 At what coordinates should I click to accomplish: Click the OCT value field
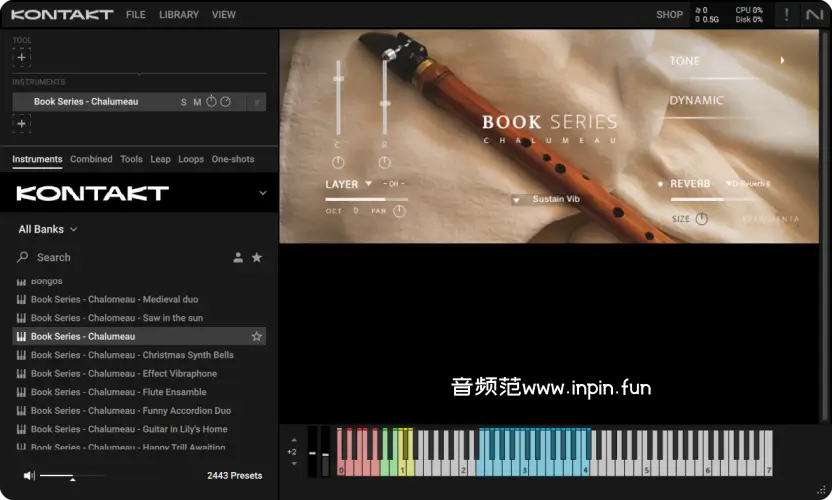(356, 211)
